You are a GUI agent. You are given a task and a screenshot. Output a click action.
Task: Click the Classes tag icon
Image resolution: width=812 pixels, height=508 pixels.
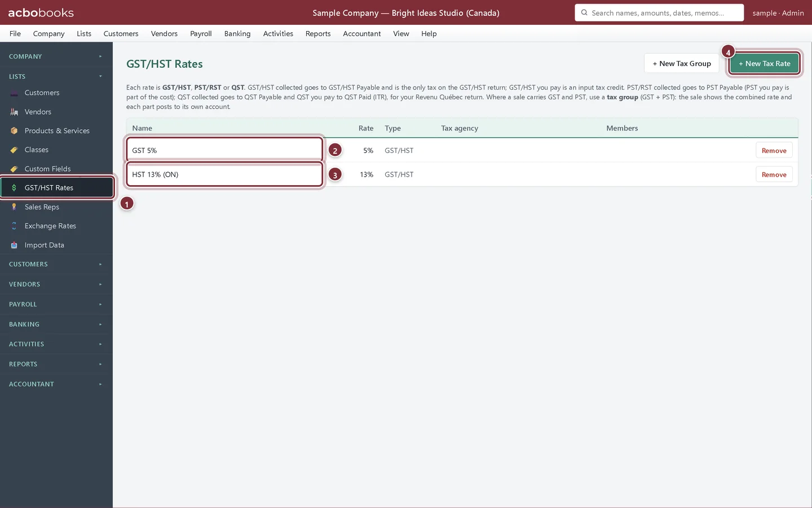click(14, 150)
